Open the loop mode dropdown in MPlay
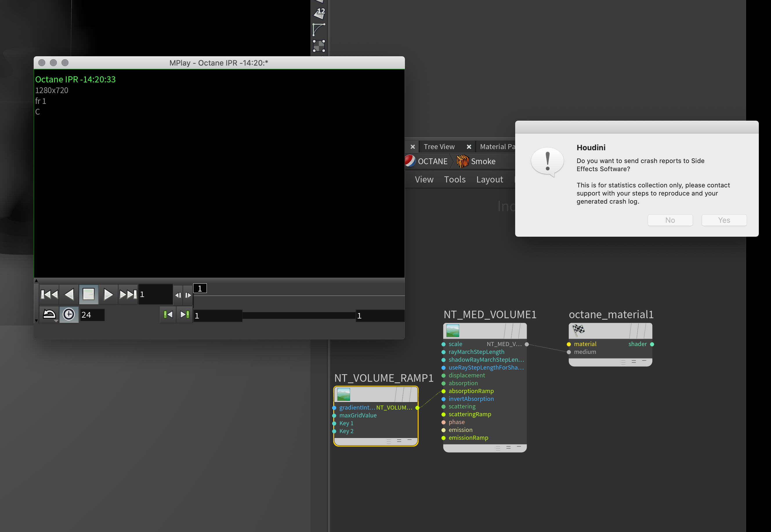Image resolution: width=771 pixels, height=532 pixels. pos(50,315)
